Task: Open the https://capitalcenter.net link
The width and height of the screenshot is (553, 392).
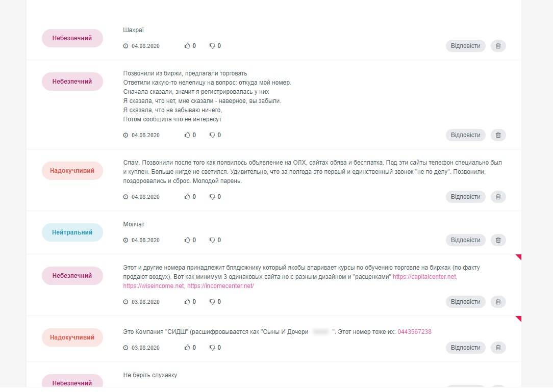Action: [x=424, y=277]
